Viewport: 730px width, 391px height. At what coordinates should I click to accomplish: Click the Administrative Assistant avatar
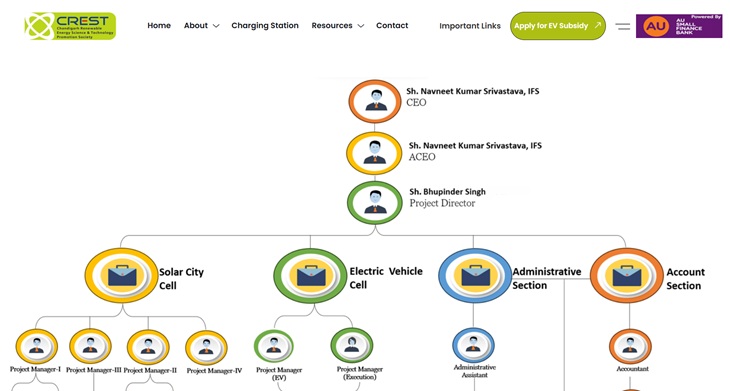pos(473,345)
